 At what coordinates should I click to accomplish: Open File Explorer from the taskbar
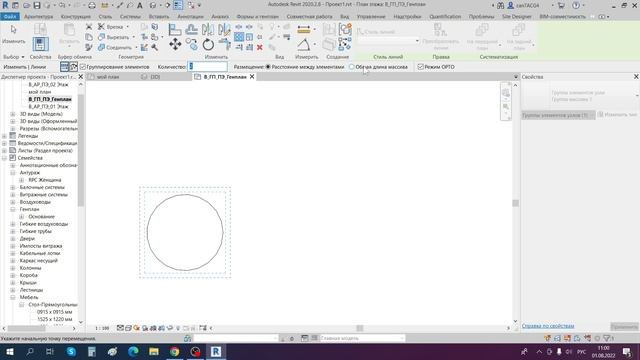tap(154, 351)
